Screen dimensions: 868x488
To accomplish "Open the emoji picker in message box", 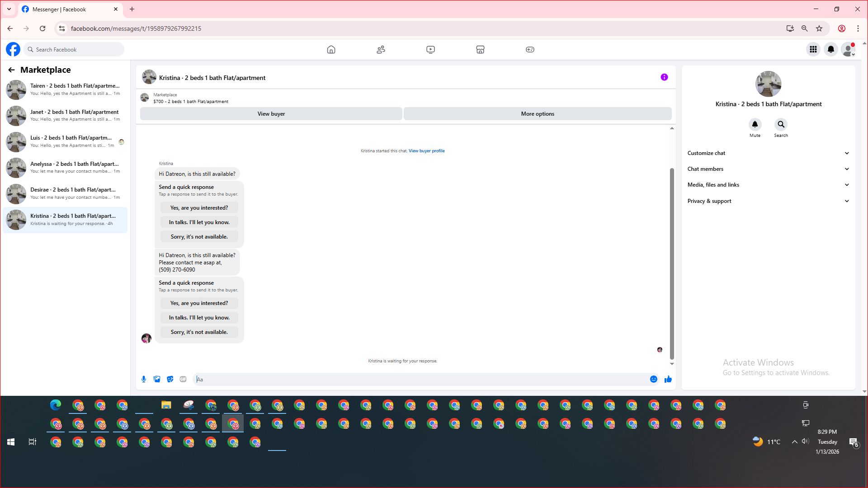I will point(653,379).
